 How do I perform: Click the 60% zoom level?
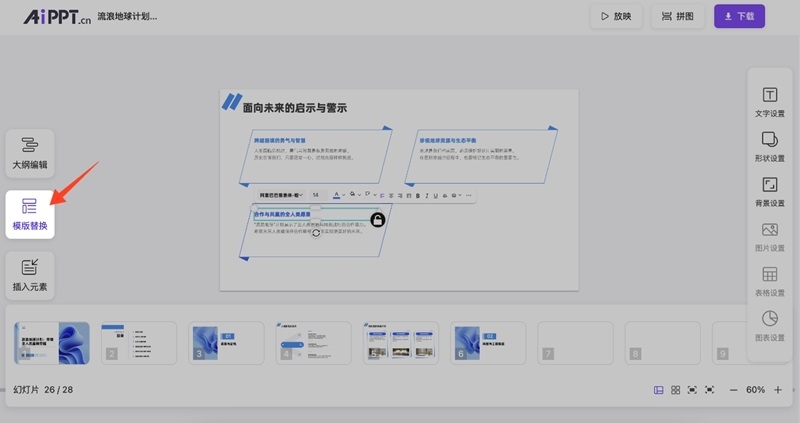(755, 390)
